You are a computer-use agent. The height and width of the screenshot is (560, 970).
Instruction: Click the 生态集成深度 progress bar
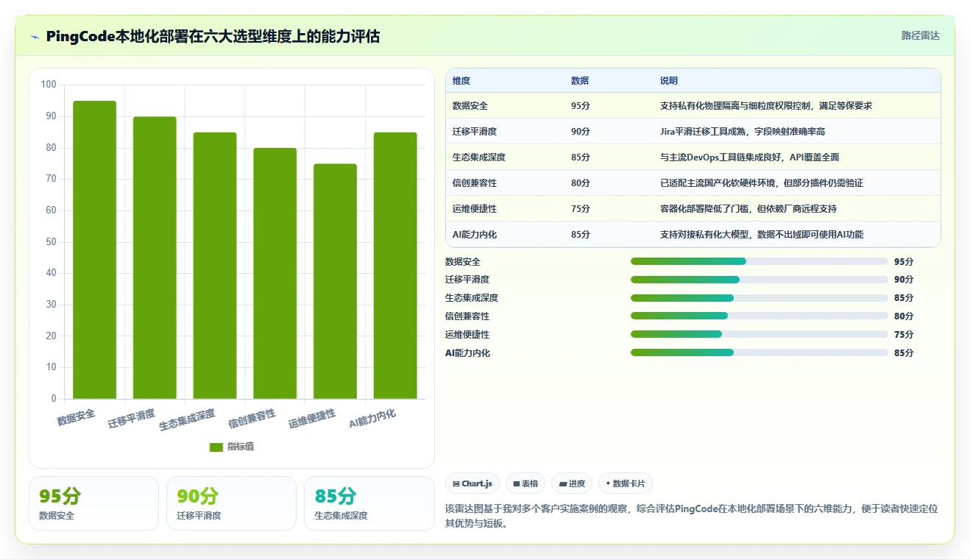(x=760, y=298)
